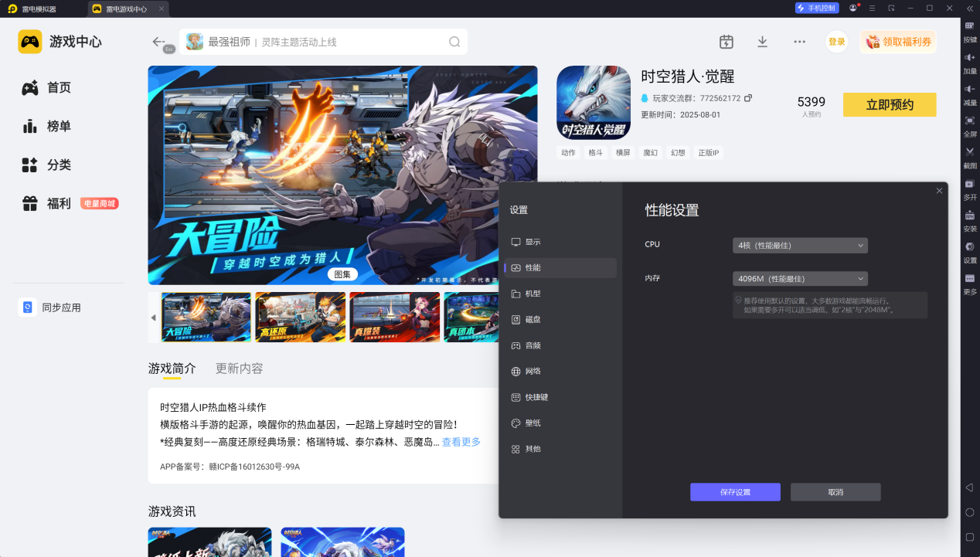Copy the player group number 772562172
The height and width of the screenshot is (557, 980).
coord(748,98)
